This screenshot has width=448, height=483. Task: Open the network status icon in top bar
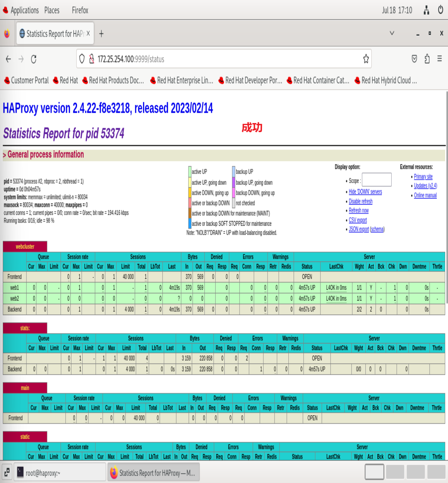coord(426,10)
